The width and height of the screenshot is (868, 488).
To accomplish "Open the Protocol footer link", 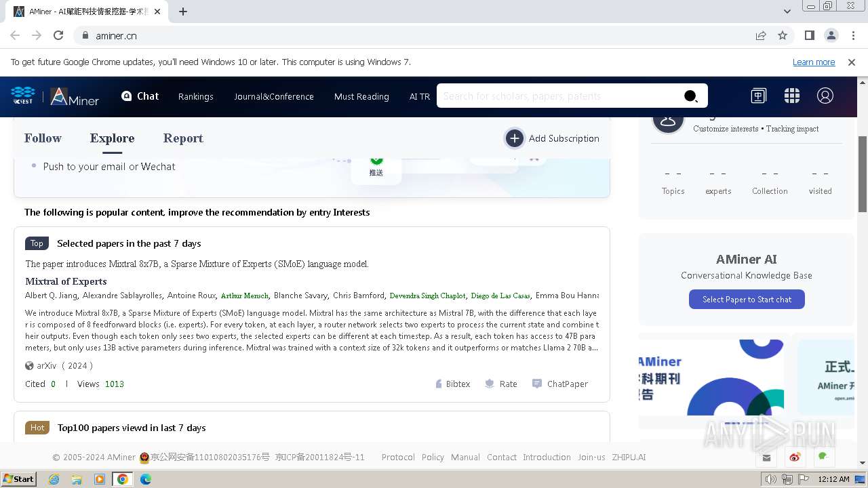I will 398,457.
